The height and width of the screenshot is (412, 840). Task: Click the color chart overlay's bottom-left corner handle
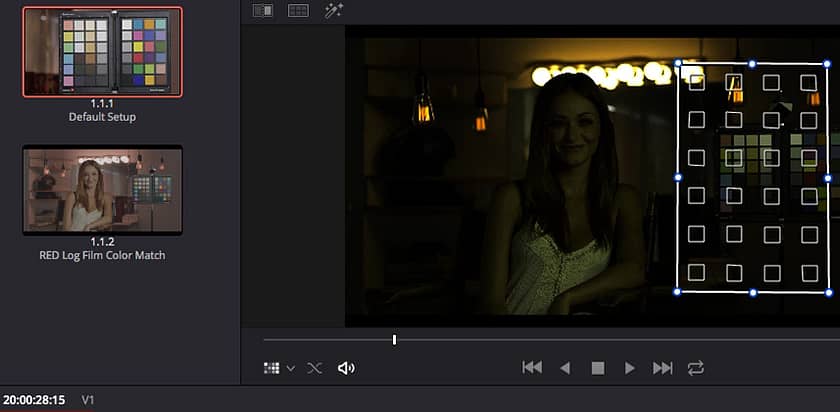tap(677, 291)
